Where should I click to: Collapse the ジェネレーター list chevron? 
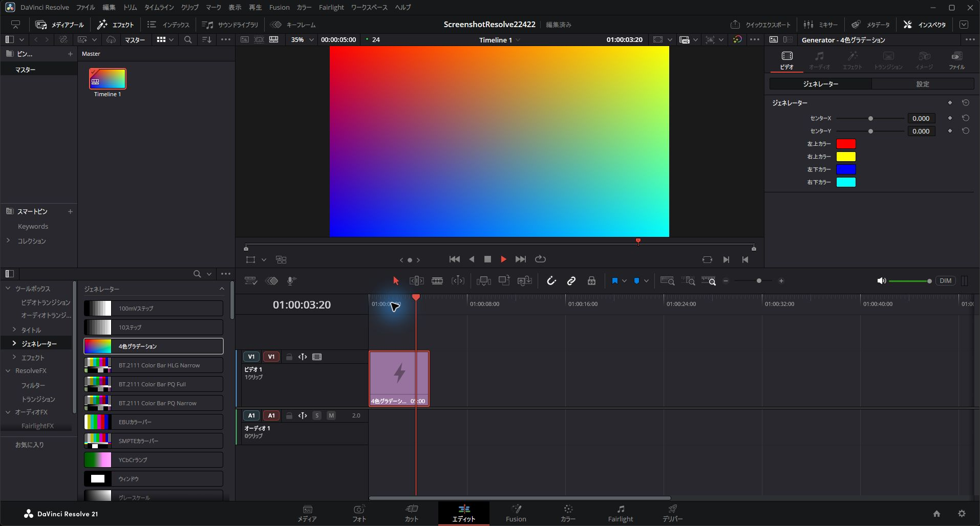[222, 289]
